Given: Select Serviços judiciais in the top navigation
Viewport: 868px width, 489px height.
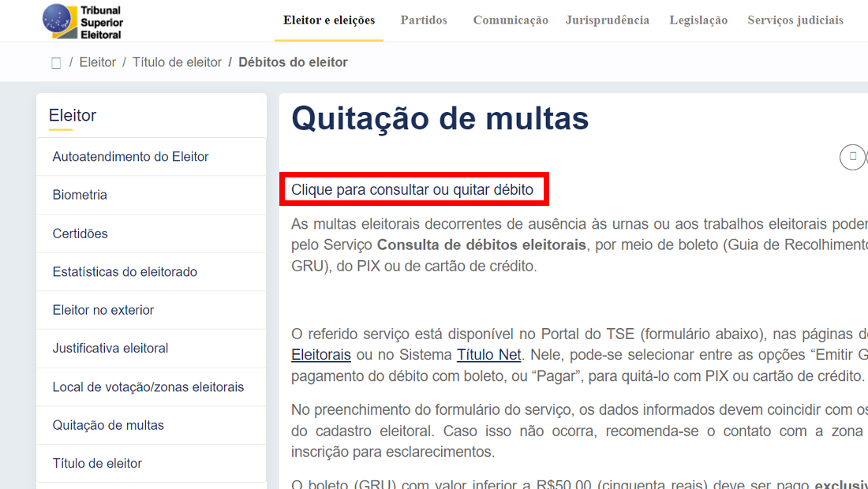Looking at the screenshot, I should [795, 21].
